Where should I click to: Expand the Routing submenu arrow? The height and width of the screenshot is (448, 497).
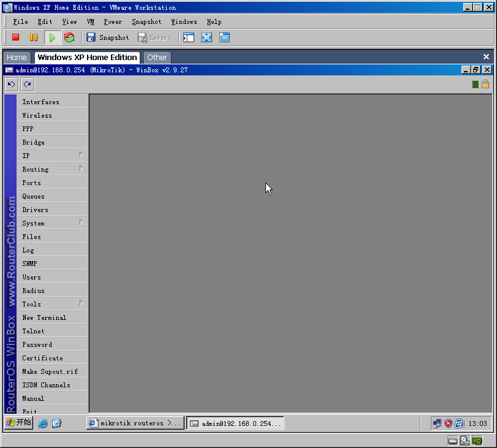[81, 169]
